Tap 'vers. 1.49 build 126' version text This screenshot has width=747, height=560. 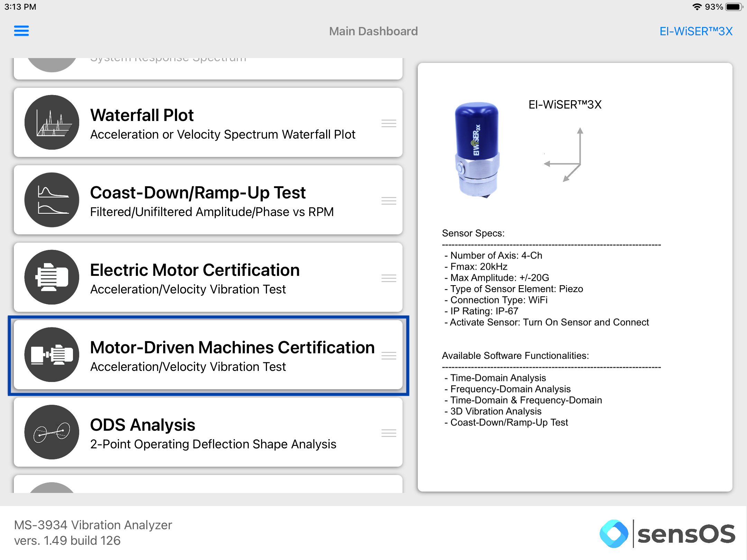coord(67,540)
